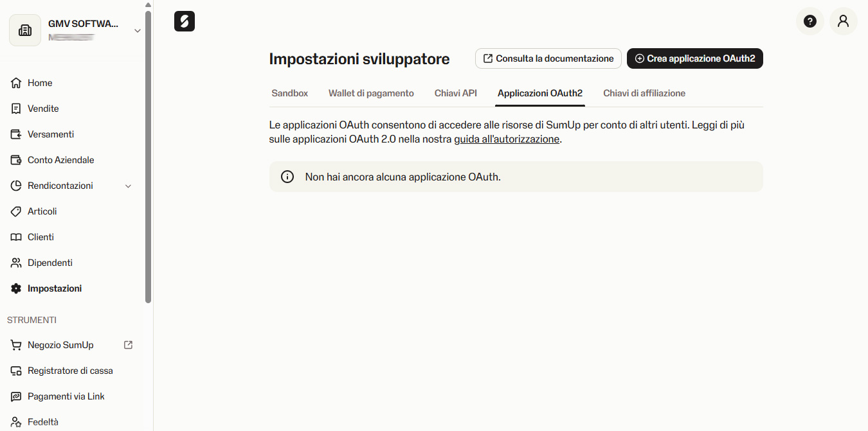Screen dimensions: 868x431
Task: Click the plus icon on Crea applicazione OAuth2
Action: [639, 58]
